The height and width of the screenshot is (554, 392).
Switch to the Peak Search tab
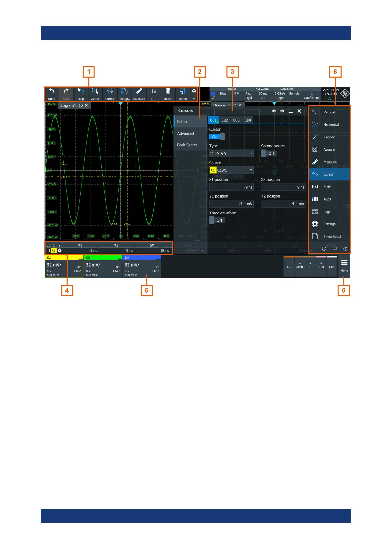(190, 145)
